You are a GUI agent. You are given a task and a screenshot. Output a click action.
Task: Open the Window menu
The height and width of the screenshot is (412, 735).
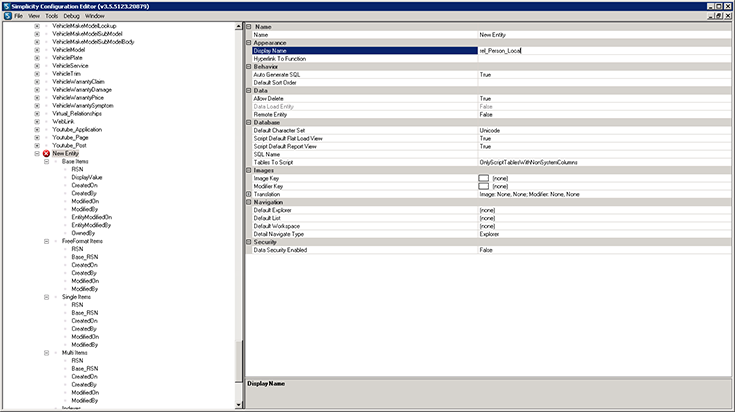[x=95, y=16]
